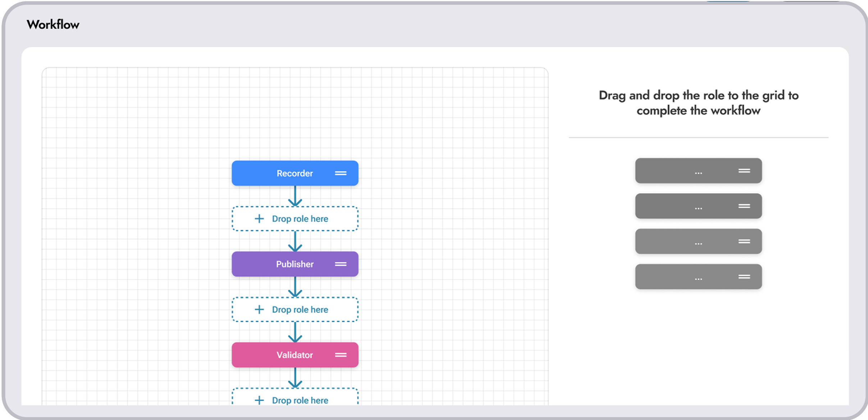868x420 pixels.
Task: Click the first gray placeholder role card
Action: coord(683,171)
